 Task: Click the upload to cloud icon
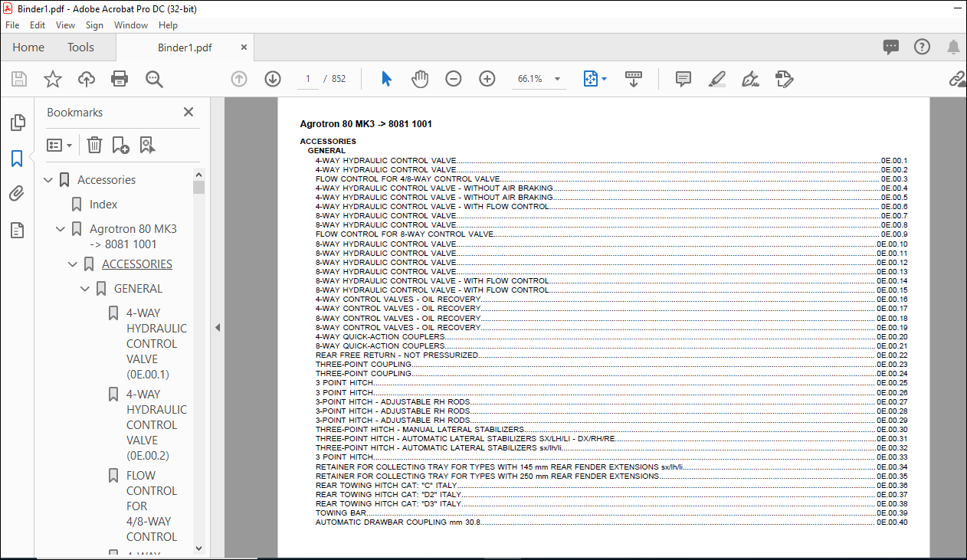tap(87, 79)
